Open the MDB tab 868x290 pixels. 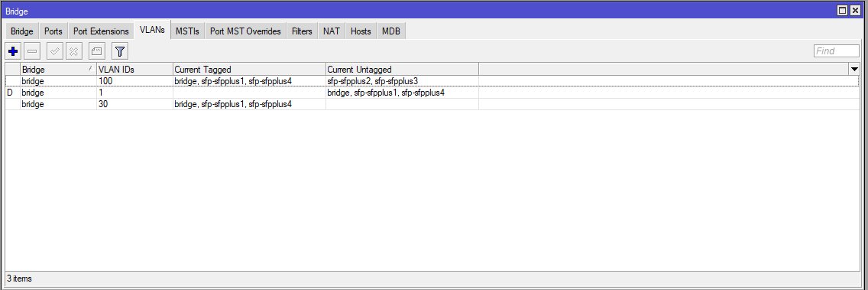(x=390, y=31)
